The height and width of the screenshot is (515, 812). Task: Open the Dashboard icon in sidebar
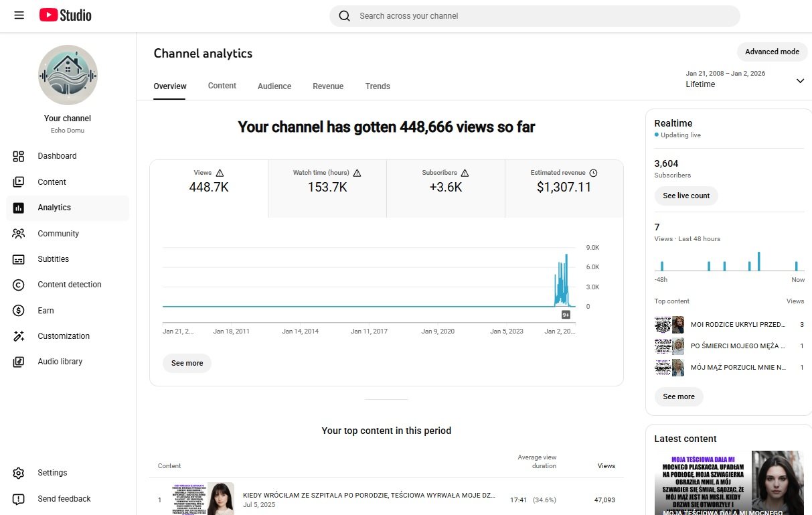19,156
